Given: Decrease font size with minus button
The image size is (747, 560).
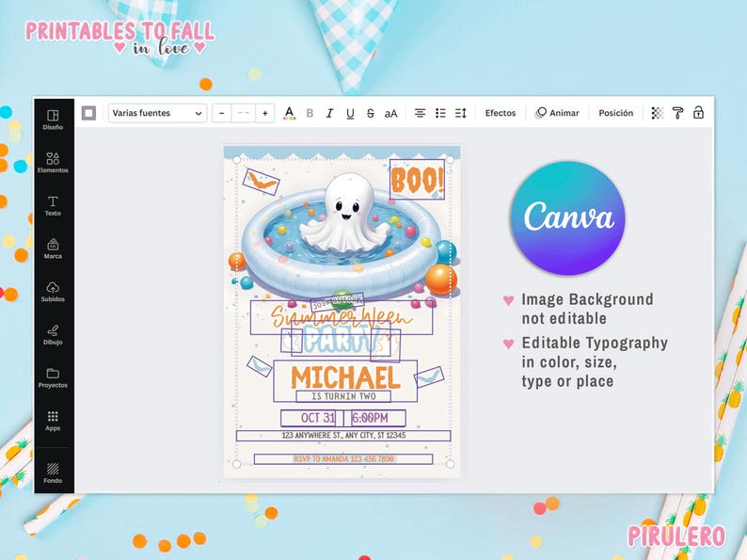Looking at the screenshot, I should coord(221,113).
